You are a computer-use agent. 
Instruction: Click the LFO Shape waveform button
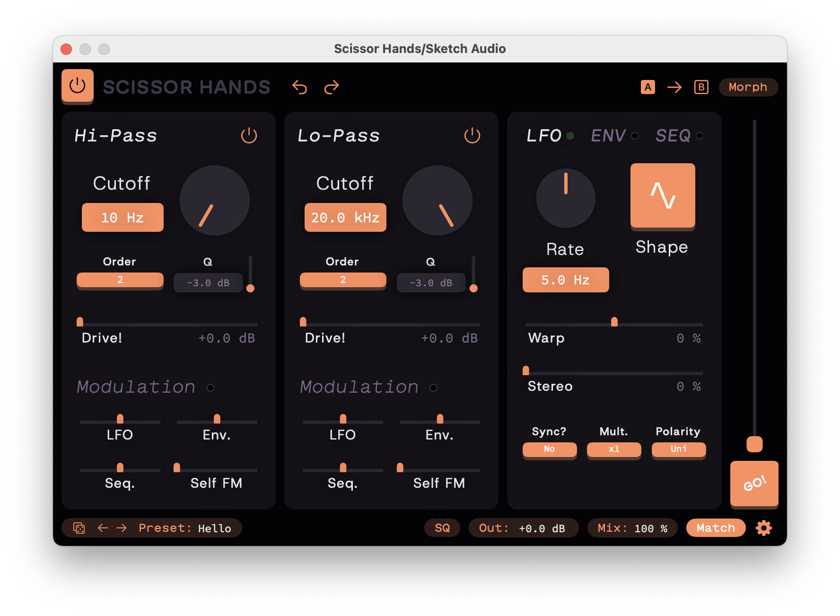(x=662, y=195)
